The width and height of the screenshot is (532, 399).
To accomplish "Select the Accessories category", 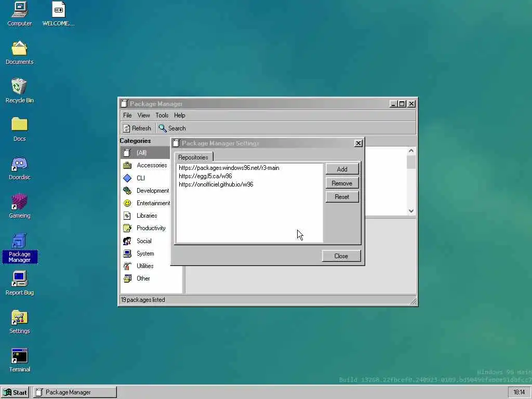I will (145, 165).
